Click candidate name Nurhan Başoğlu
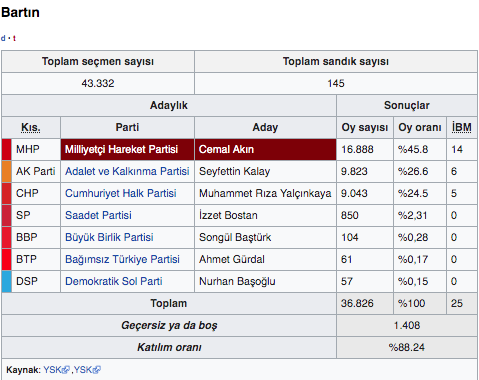 coord(237,281)
